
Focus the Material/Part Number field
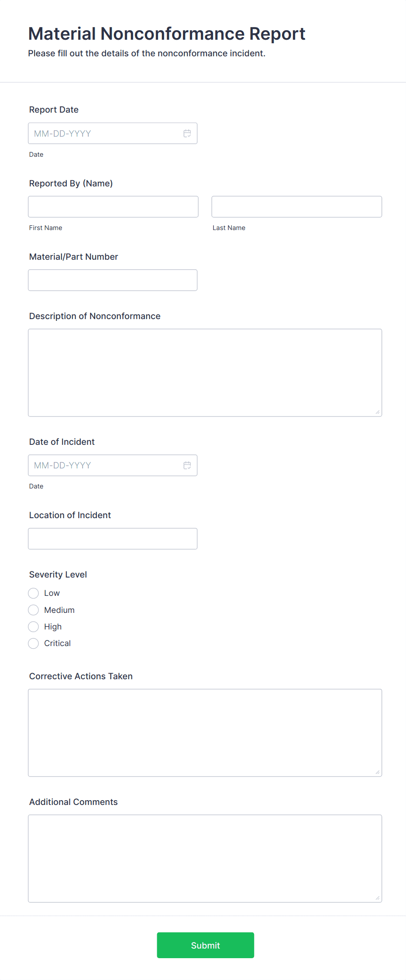coord(113,280)
